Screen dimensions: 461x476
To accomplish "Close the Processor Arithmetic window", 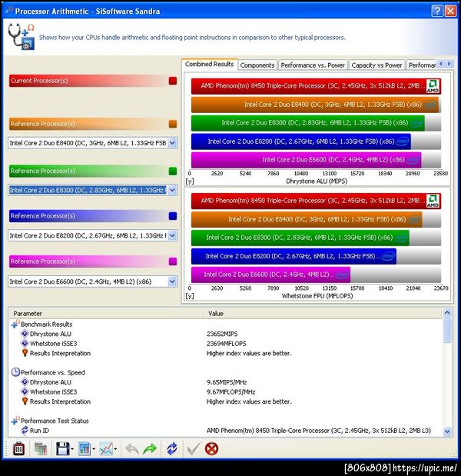I will coord(451,12).
